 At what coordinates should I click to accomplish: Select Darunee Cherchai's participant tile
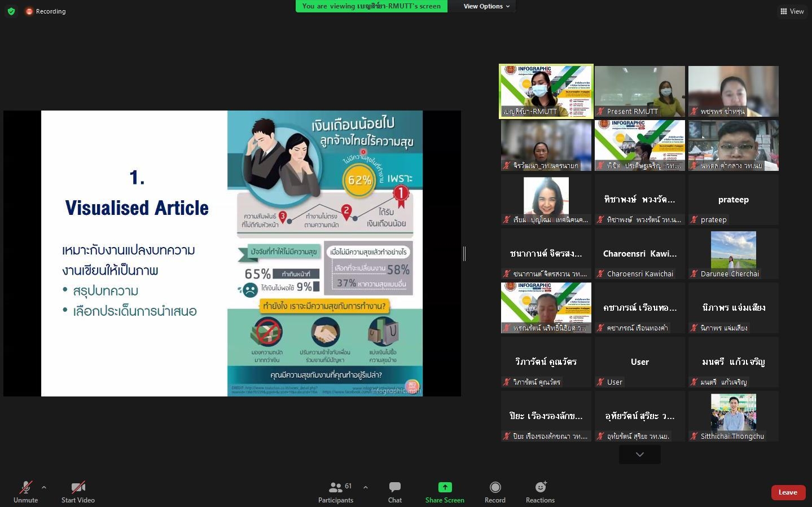(733, 254)
